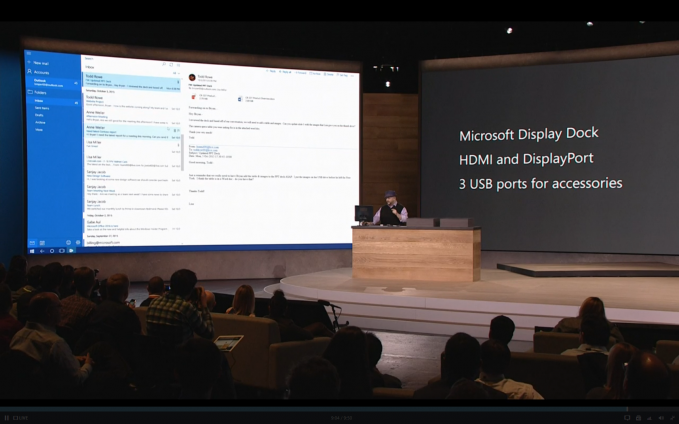679x424 pixels.
Task: Open the Mail settings gear icon
Action: click(78, 243)
